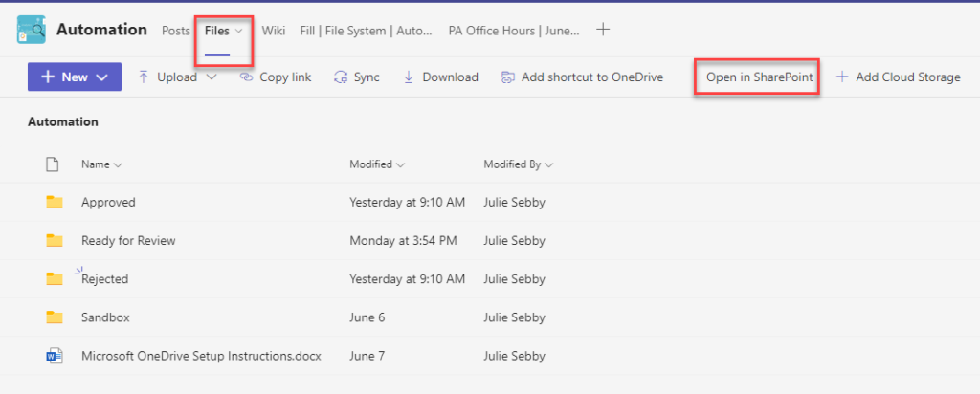Expand the New button dropdown
980x394 pixels.
coord(102,77)
